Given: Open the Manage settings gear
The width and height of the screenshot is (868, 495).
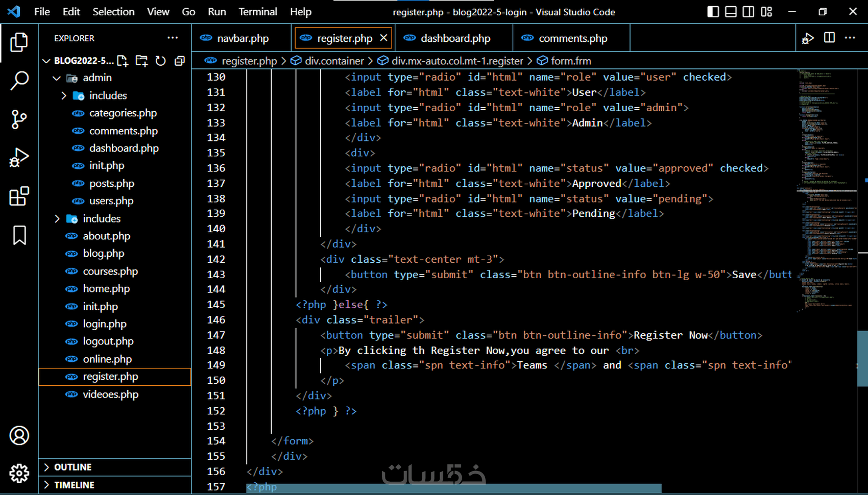Looking at the screenshot, I should click(19, 474).
